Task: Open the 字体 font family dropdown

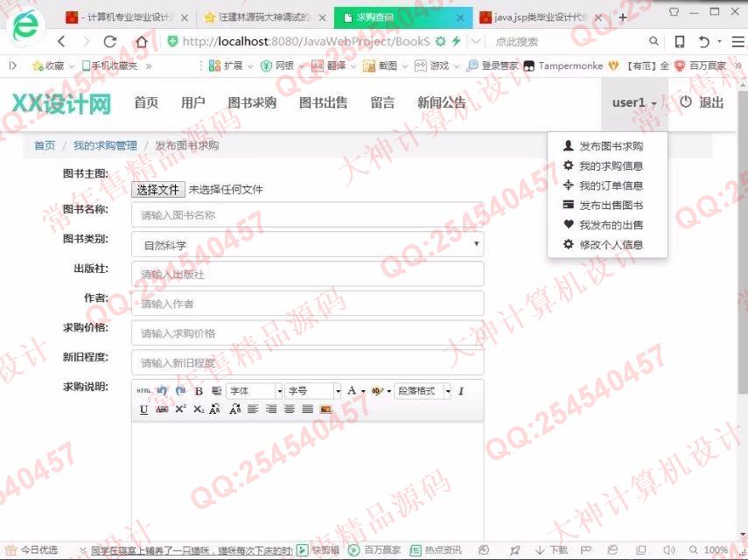Action: pos(255,391)
